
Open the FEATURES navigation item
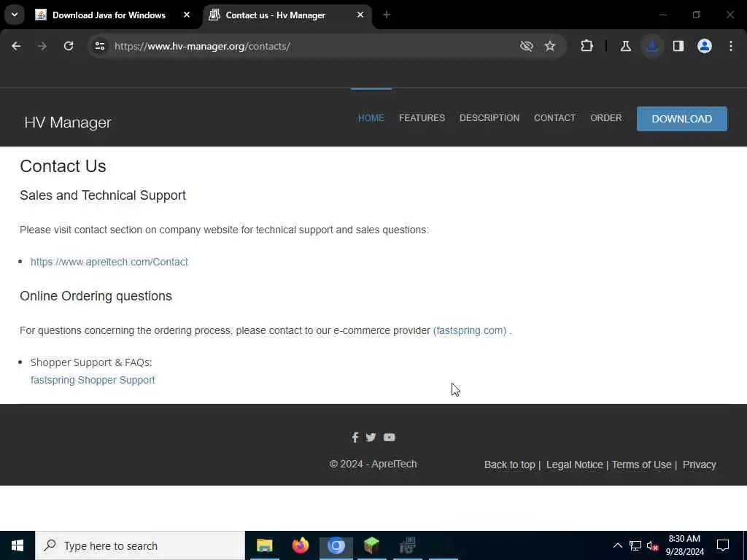422,117
